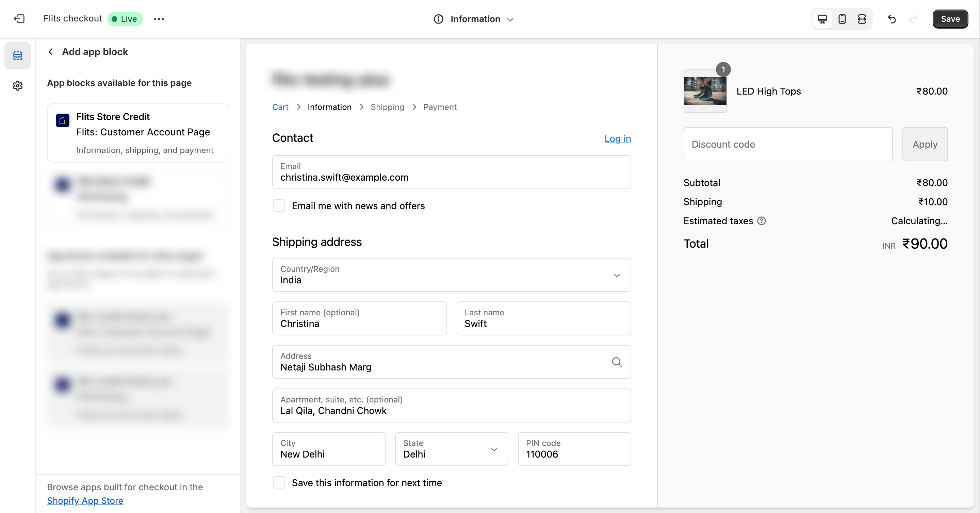Click the address search magnifier icon

617,362
